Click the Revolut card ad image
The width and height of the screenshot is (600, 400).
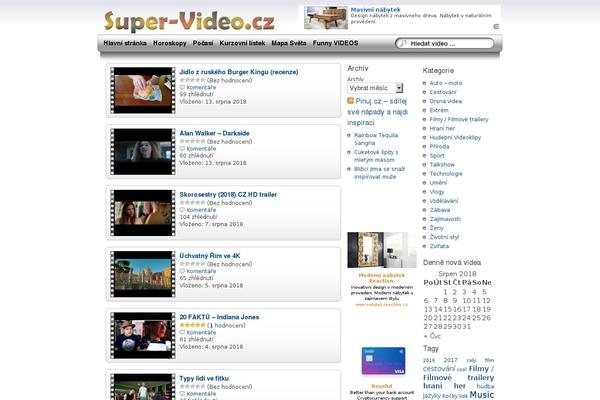click(383, 361)
